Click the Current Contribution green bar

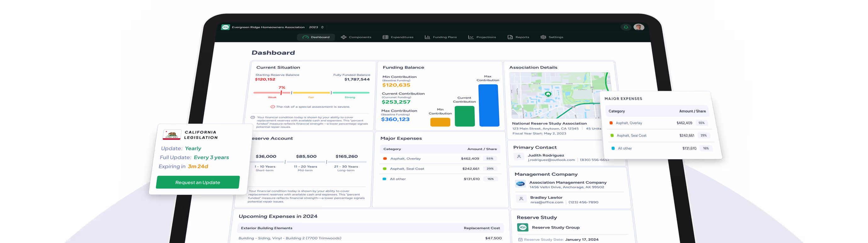(x=465, y=116)
